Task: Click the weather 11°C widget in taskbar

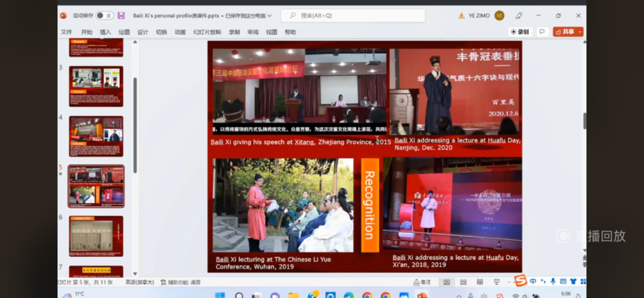Action: 73,294
